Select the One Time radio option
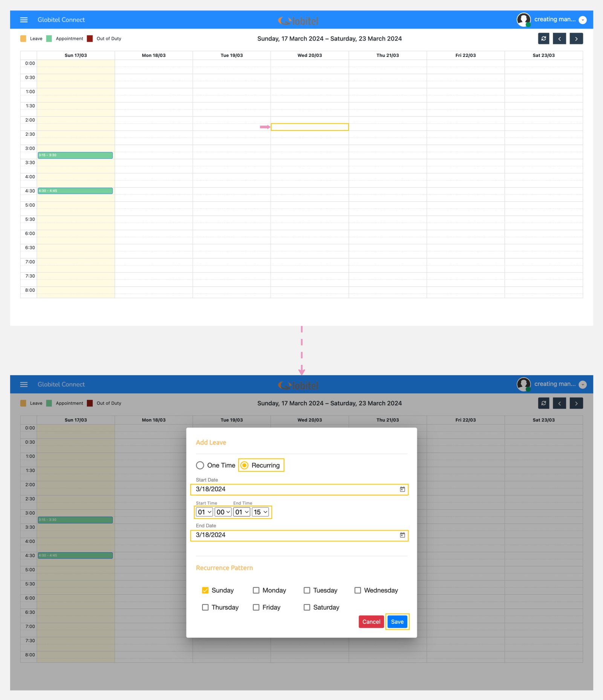Screen dimensions: 603x700 [x=200, y=465]
